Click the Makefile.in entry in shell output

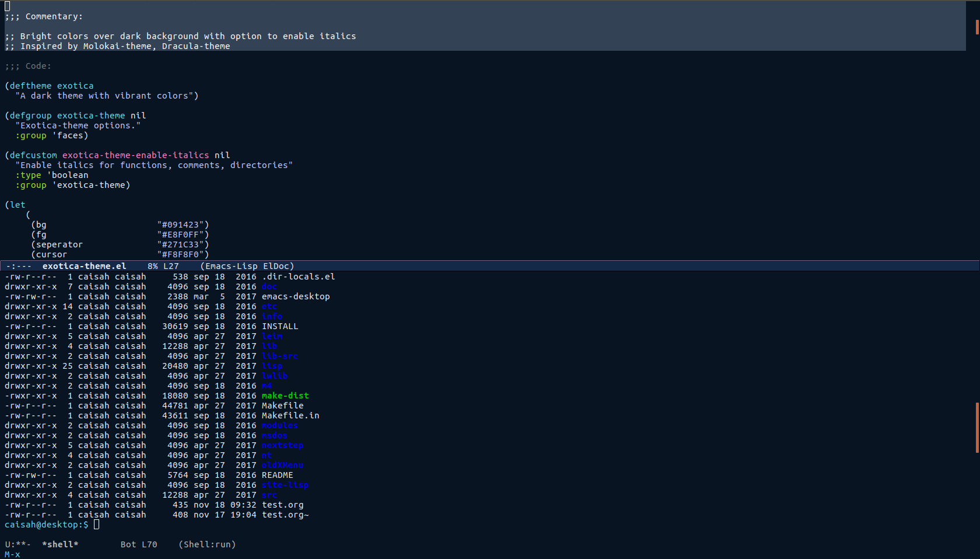coord(290,415)
